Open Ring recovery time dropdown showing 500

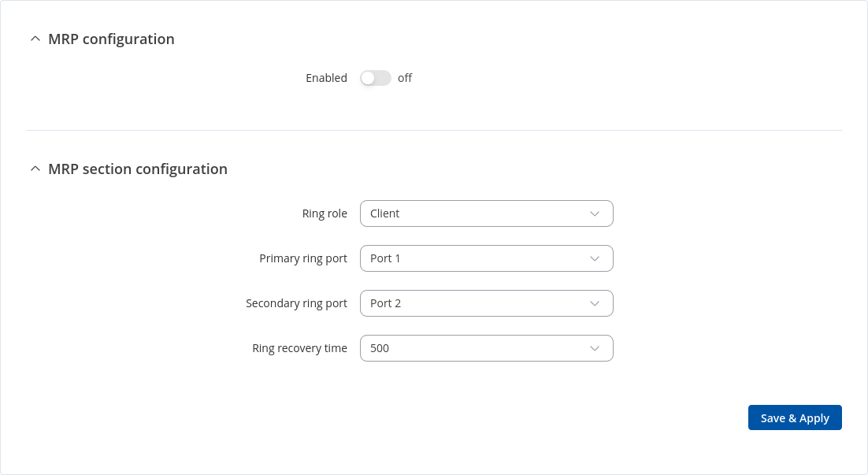473,348
